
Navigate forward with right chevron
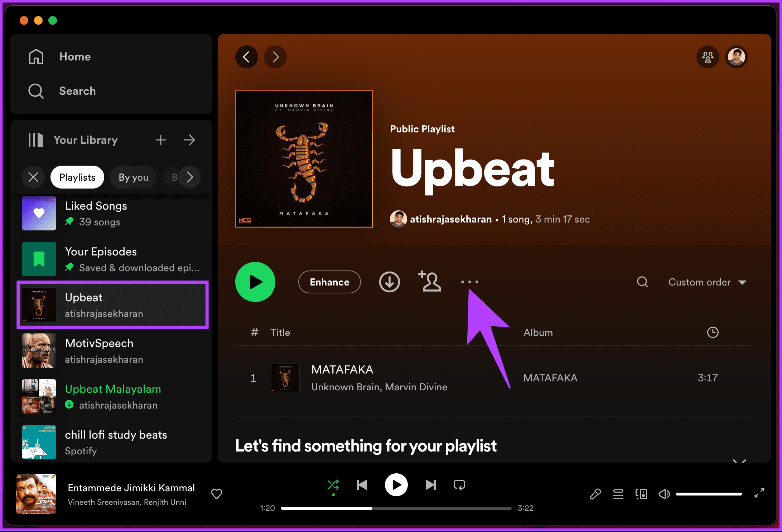pyautogui.click(x=275, y=57)
